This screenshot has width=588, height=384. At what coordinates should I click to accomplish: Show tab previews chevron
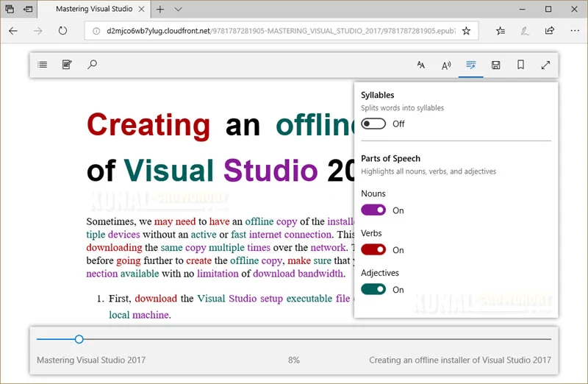179,10
